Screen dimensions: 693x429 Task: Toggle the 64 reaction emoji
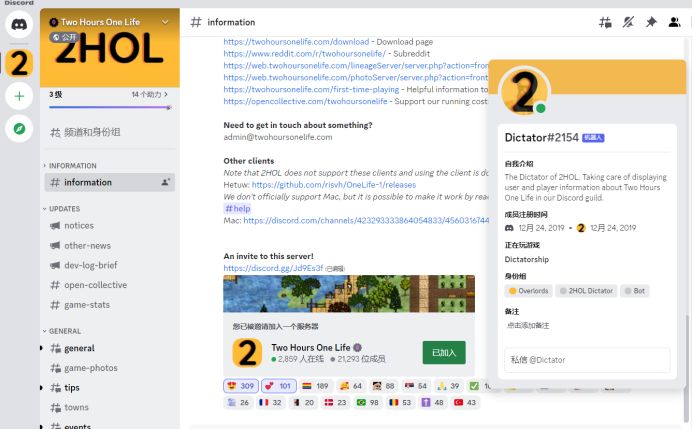click(351, 386)
